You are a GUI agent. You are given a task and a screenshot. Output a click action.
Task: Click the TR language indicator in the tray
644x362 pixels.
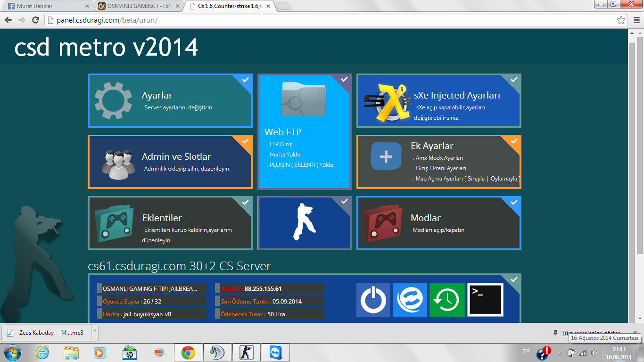click(x=526, y=352)
